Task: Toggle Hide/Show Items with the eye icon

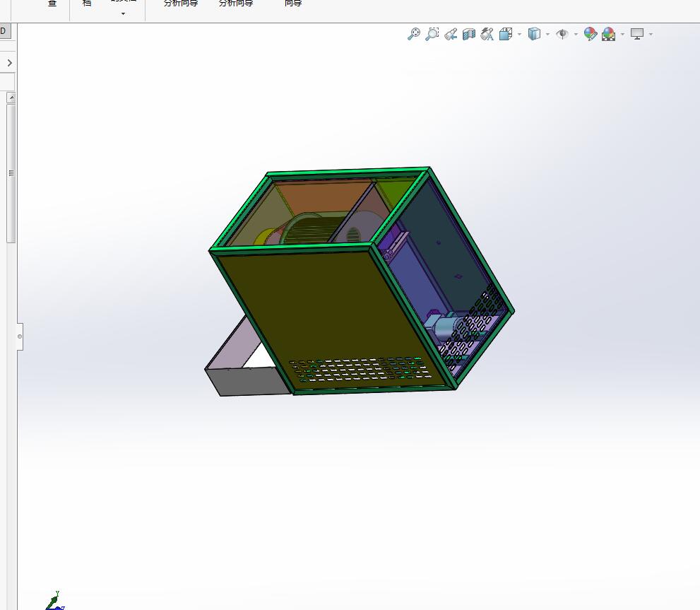Action: tap(562, 33)
